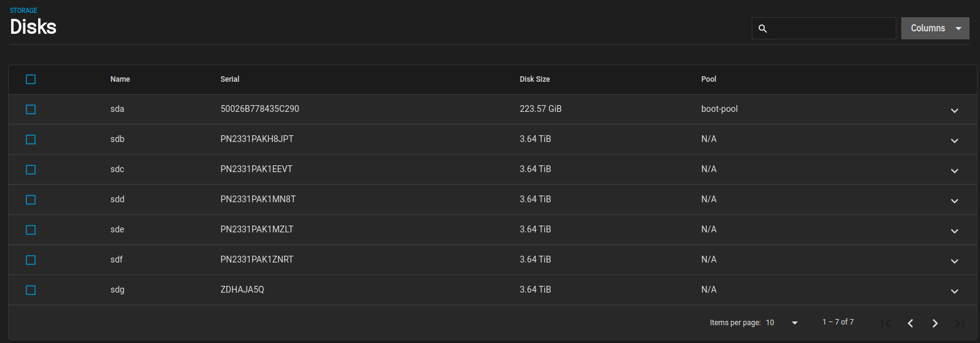Expand the sdc row details chevron
980x343 pixels.
(955, 171)
